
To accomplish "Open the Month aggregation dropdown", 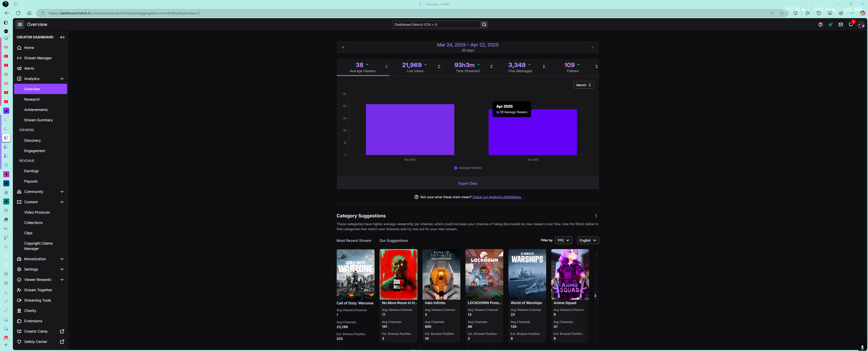I will tap(584, 85).
